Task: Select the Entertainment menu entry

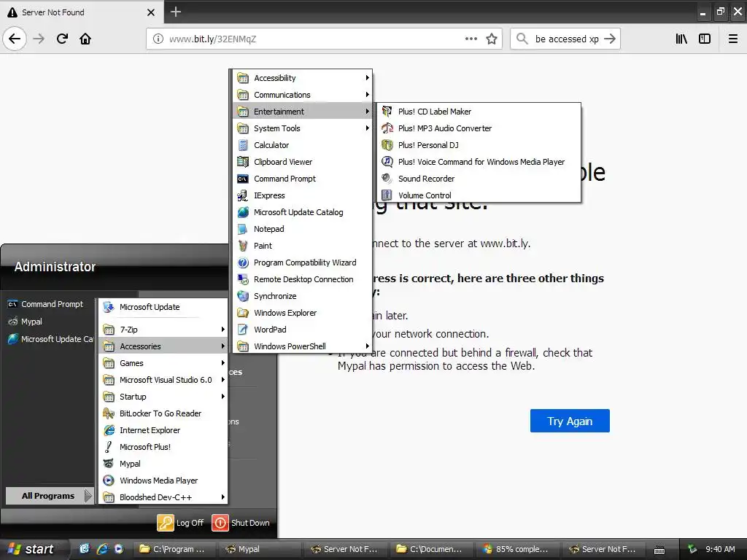Action: pos(303,112)
